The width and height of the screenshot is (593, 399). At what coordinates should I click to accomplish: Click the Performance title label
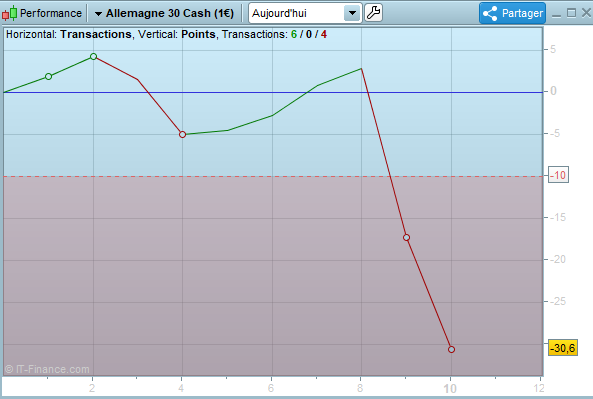[51, 13]
